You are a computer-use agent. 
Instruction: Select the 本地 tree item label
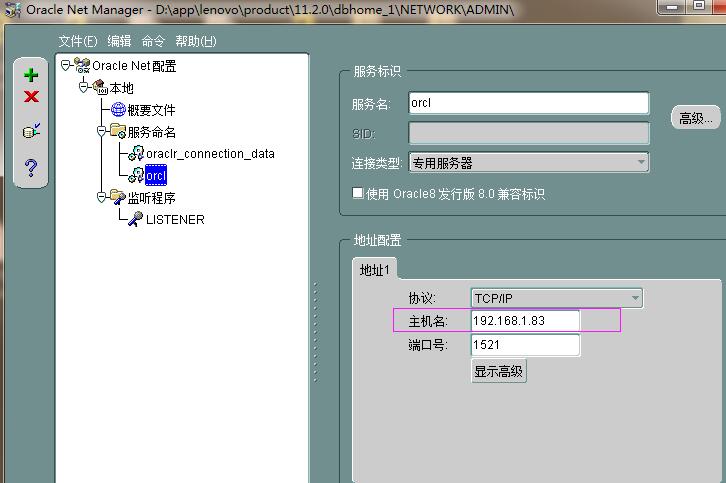[x=121, y=88]
